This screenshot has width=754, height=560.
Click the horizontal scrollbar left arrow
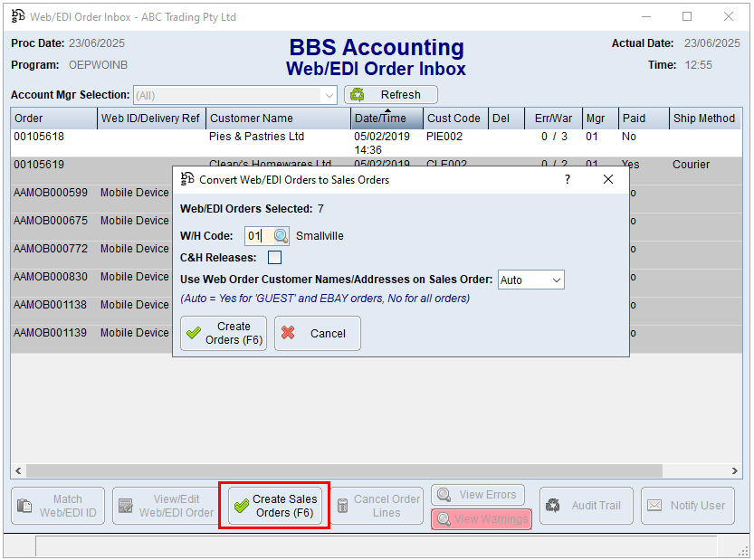pyautogui.click(x=18, y=471)
